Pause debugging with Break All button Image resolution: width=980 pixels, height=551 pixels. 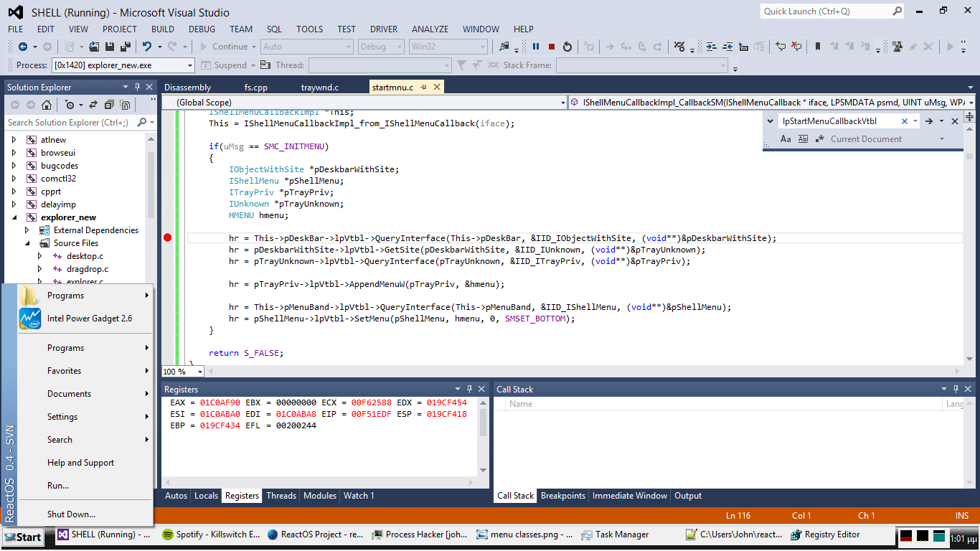[x=535, y=47]
